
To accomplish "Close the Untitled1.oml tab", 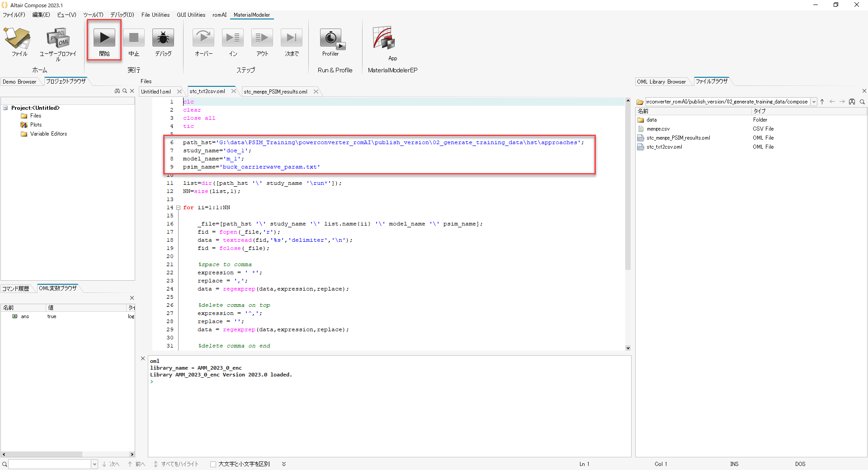I will pyautogui.click(x=179, y=91).
